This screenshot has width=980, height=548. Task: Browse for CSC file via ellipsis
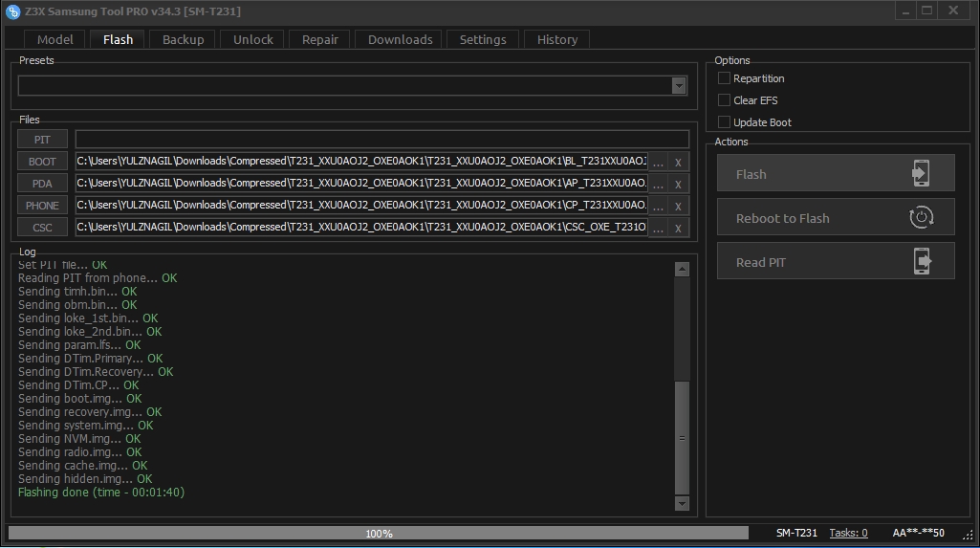(658, 228)
